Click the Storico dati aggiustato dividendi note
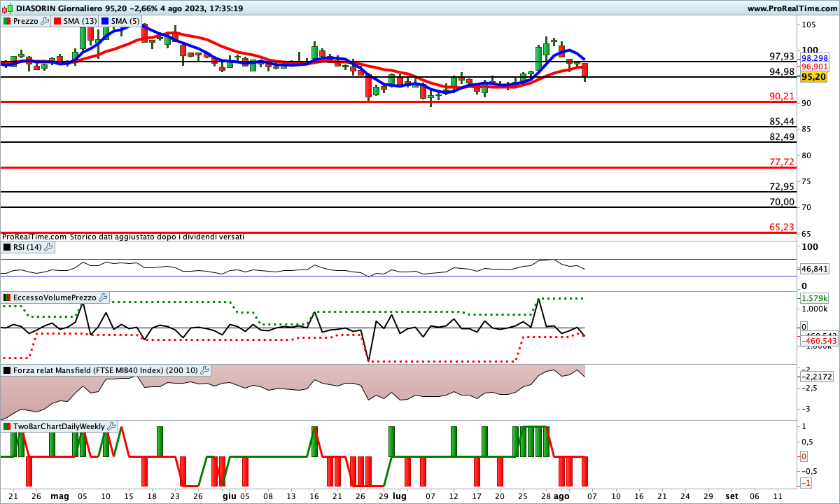Screen dimensions: 840x504 [157, 237]
